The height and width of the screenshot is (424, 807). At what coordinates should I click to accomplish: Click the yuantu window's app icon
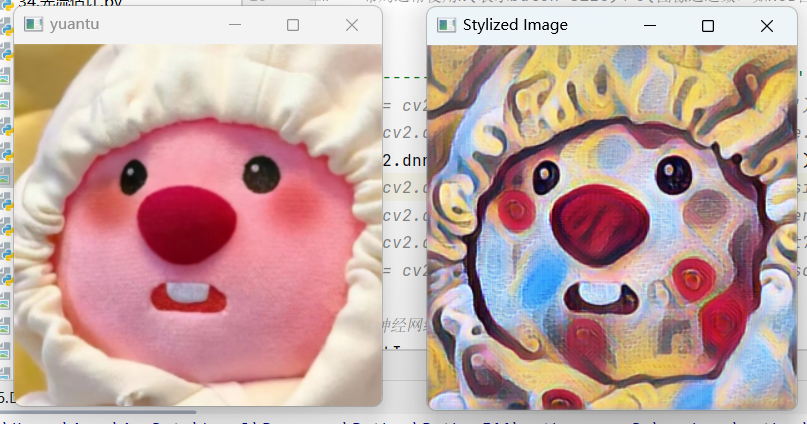(33, 24)
